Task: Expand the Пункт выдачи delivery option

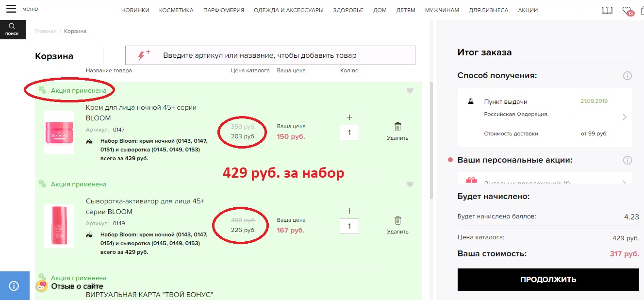Action: point(625,117)
